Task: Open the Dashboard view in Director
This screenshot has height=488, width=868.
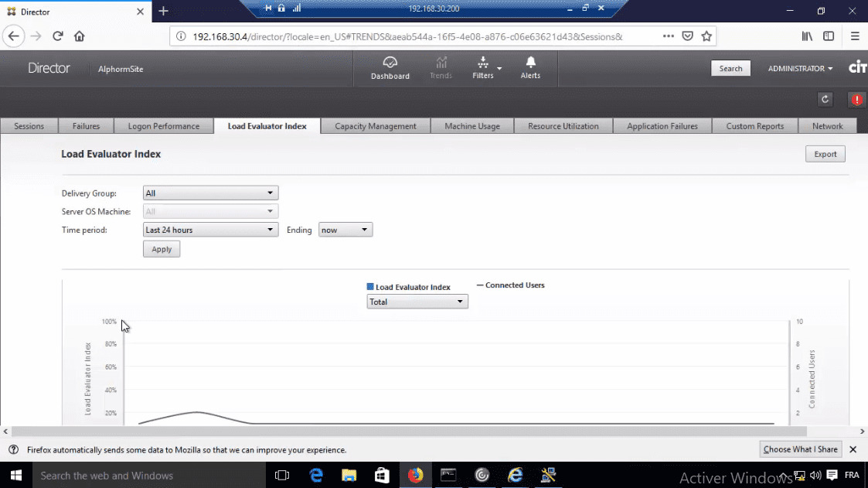Action: pyautogui.click(x=390, y=68)
